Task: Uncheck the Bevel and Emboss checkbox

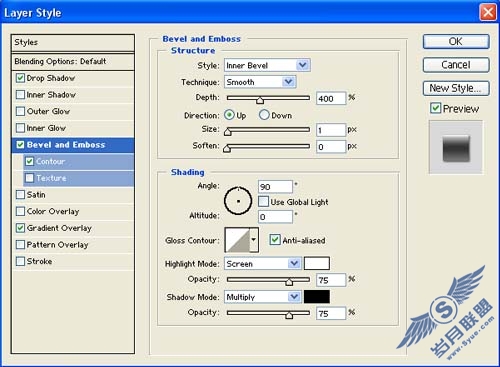Action: [20, 145]
